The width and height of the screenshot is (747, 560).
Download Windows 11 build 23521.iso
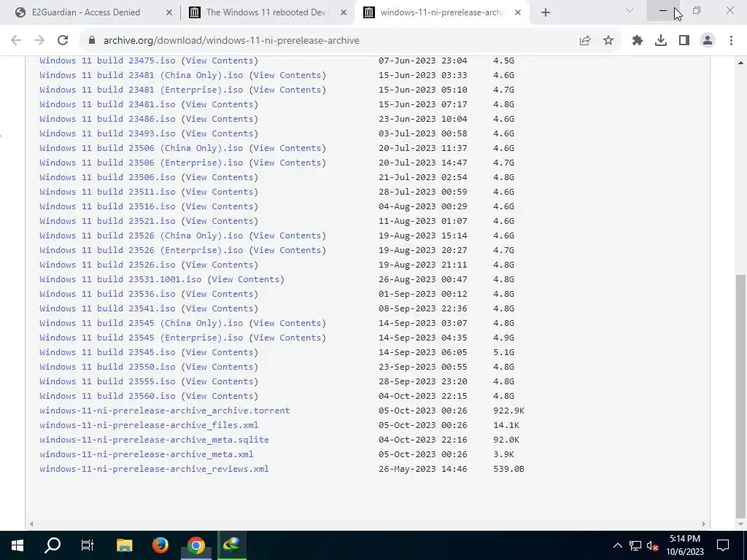(x=107, y=221)
